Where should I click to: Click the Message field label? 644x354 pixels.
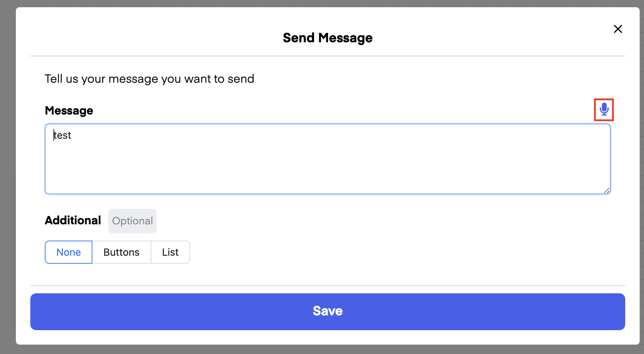(x=69, y=111)
